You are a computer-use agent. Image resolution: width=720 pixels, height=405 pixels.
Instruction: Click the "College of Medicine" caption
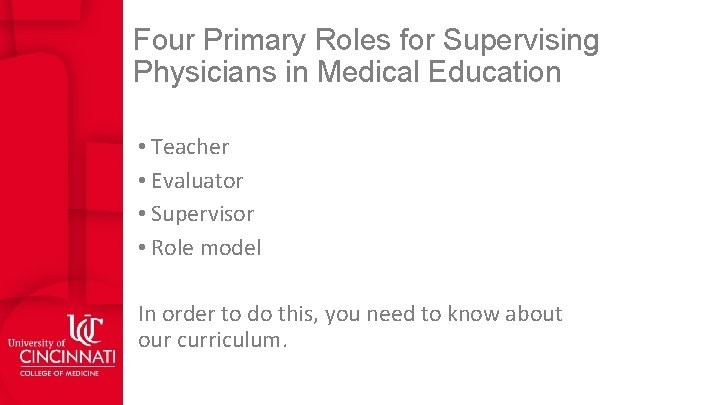(62, 374)
